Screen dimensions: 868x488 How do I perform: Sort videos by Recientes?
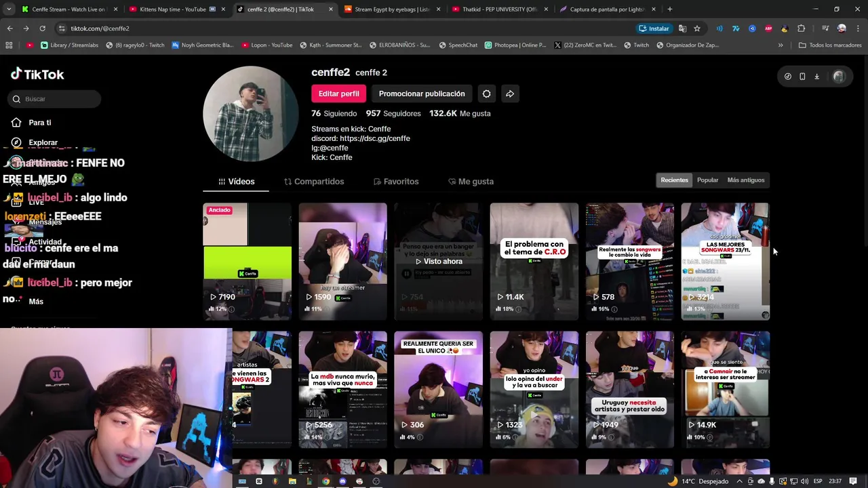(x=674, y=180)
